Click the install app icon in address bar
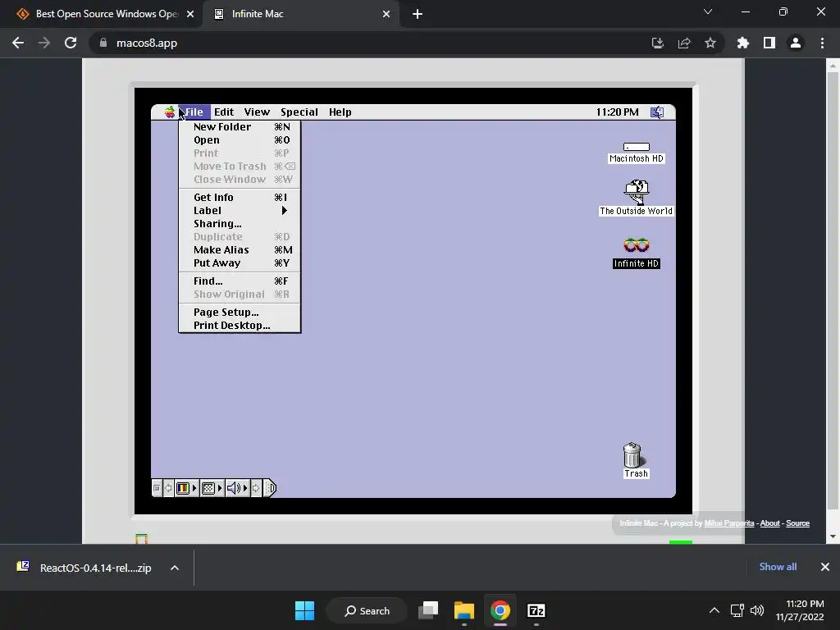 tap(657, 43)
